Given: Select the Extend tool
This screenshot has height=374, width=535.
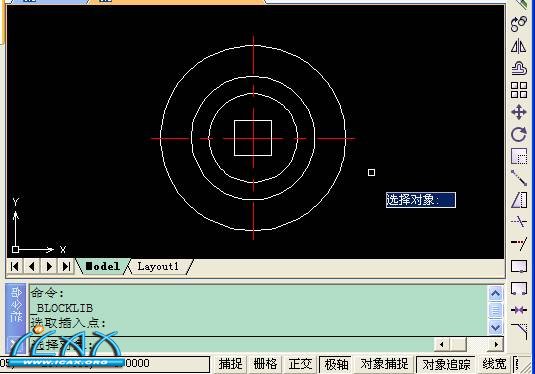Looking at the screenshot, I should 519,244.
